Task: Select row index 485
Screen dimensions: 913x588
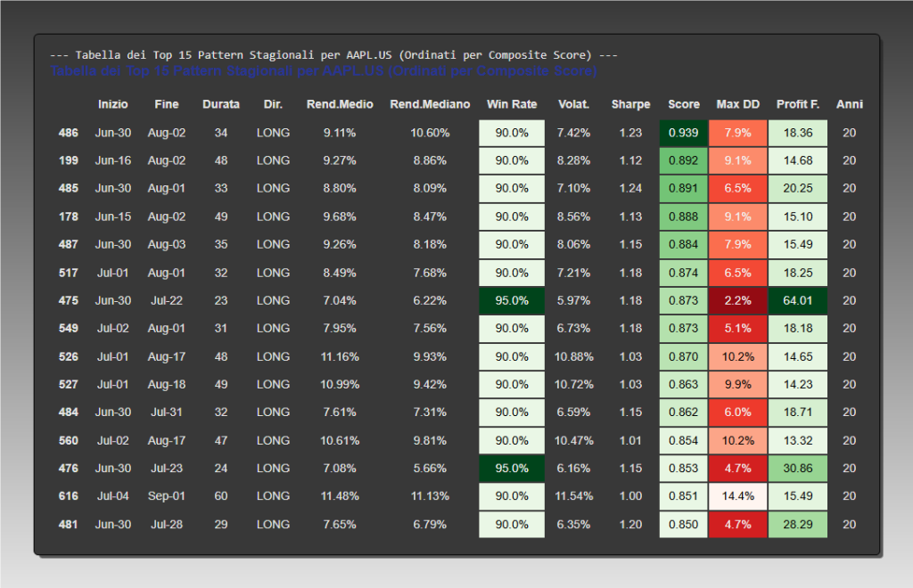Action: coord(68,189)
